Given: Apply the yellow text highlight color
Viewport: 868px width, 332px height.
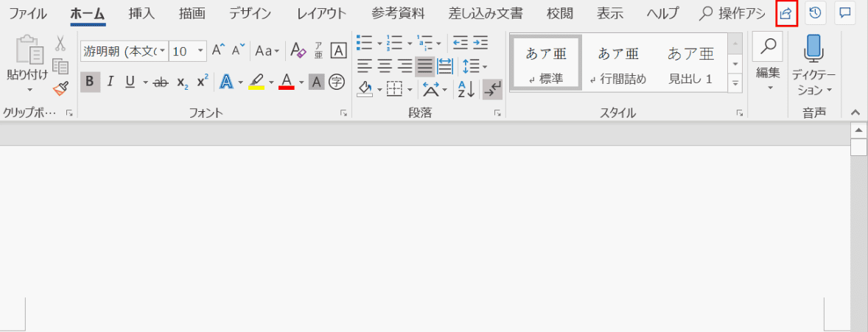Looking at the screenshot, I should point(256,82).
